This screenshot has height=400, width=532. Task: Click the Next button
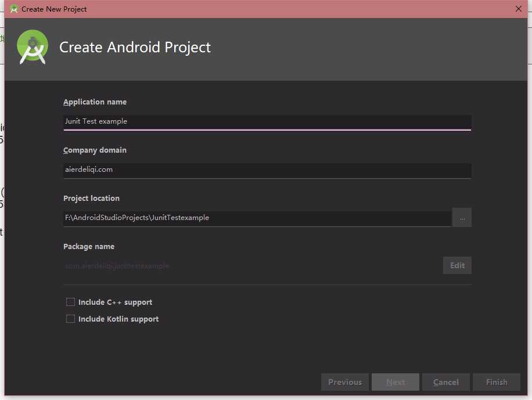pos(396,382)
